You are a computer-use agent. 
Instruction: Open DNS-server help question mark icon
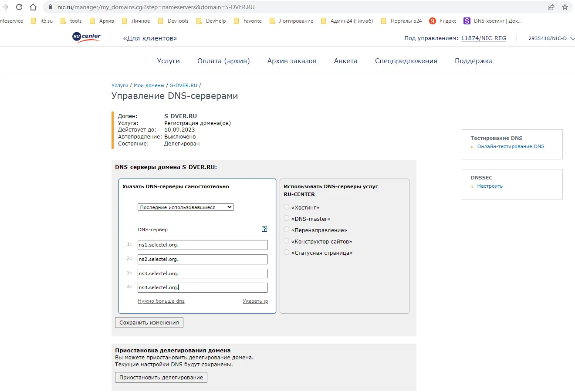pyautogui.click(x=264, y=229)
